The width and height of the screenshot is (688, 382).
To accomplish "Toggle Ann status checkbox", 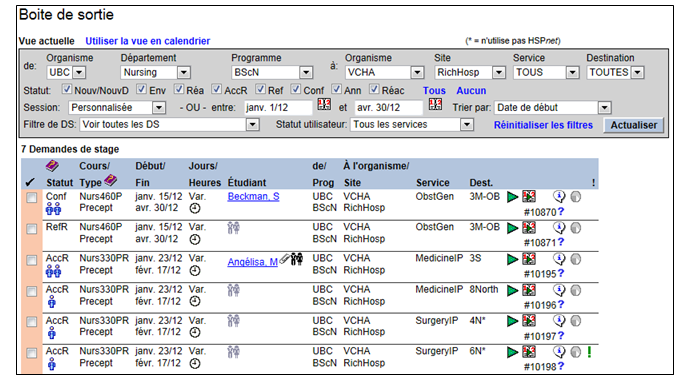I will coord(337,89).
